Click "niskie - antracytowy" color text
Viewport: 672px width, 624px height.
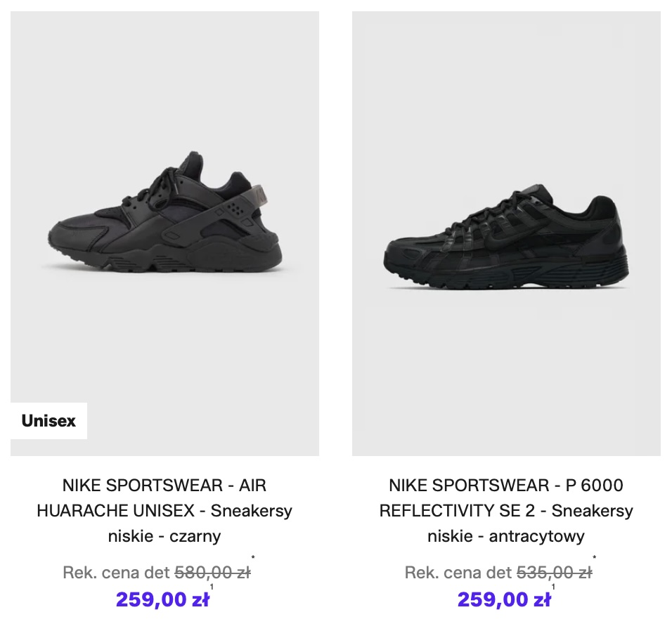506,536
